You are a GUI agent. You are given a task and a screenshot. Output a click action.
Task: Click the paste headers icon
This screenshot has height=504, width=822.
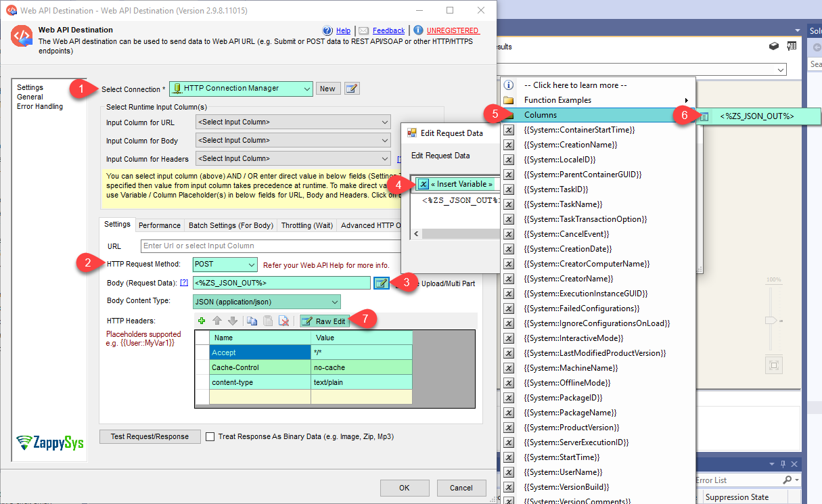point(267,321)
